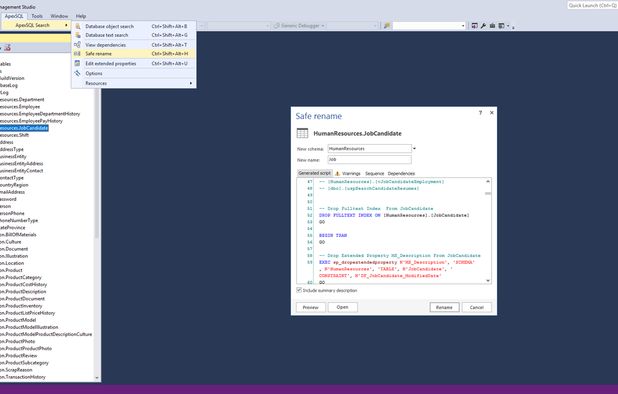The height and width of the screenshot is (394, 618).
Task: Click the Safe rename menu icon
Action: (x=78, y=54)
